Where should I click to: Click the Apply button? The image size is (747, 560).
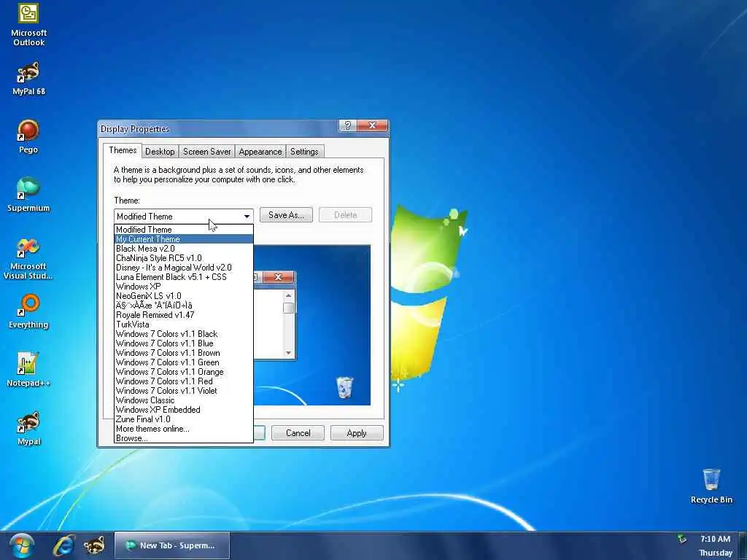click(356, 433)
